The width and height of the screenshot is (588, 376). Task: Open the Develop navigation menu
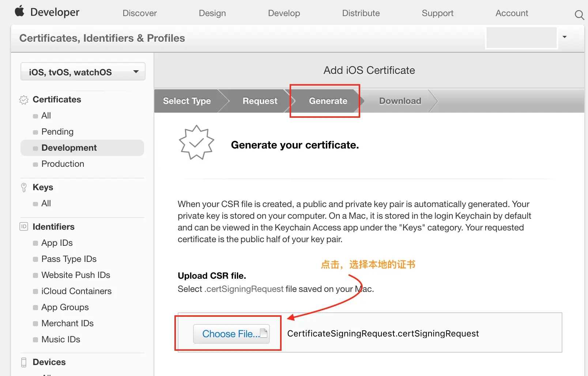(x=284, y=13)
